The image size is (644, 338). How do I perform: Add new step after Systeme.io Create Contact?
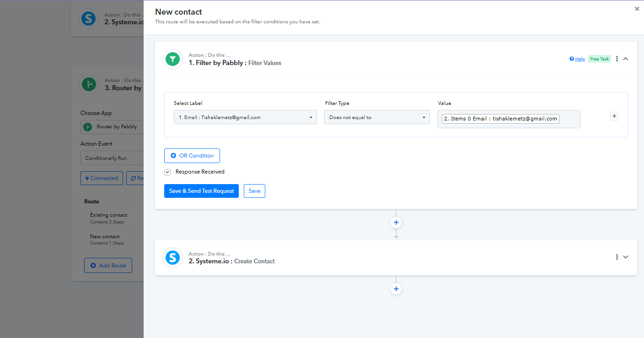tap(396, 289)
